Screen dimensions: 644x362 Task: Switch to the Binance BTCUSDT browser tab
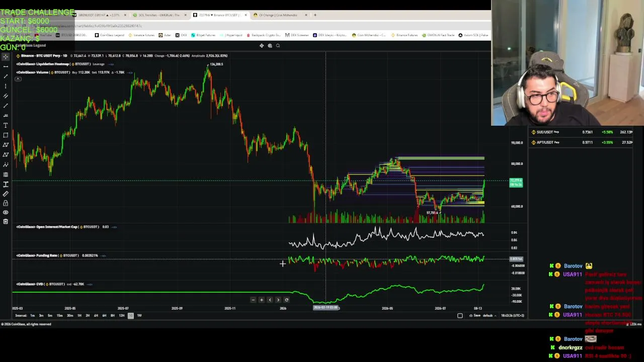219,15
